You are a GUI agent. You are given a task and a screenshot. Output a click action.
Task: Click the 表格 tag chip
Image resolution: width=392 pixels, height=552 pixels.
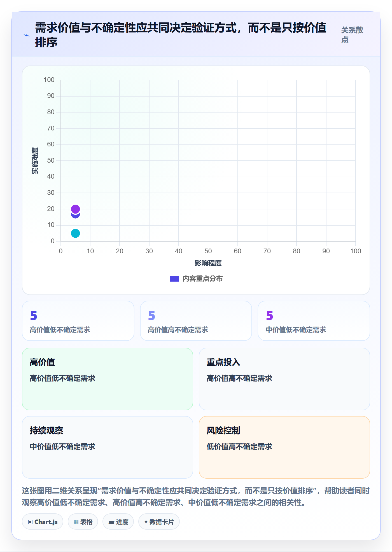[83, 522]
